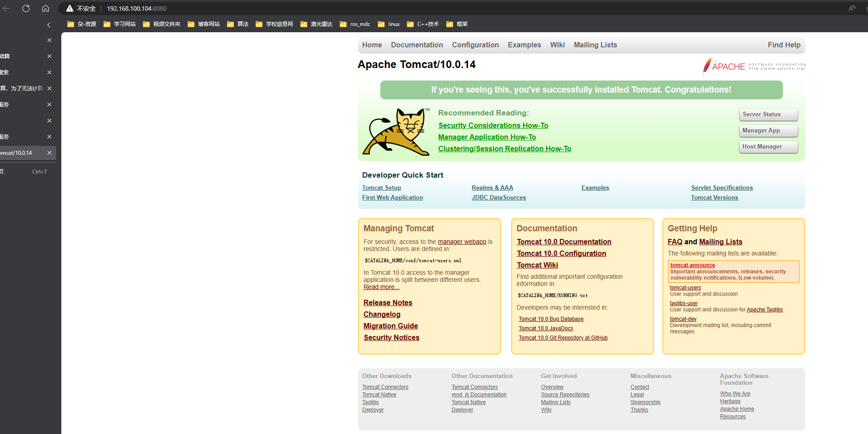Screen dimensions: 868x434
Task: Click Find Help in the nav bar
Action: (x=784, y=45)
